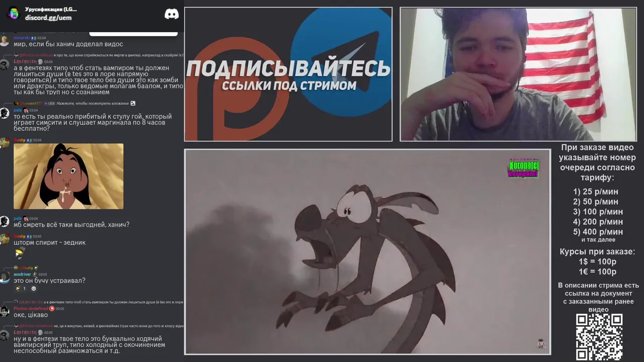The image size is (644, 362).
Task: Click tariff line '5) 400 р/мин'
Action: tap(598, 232)
